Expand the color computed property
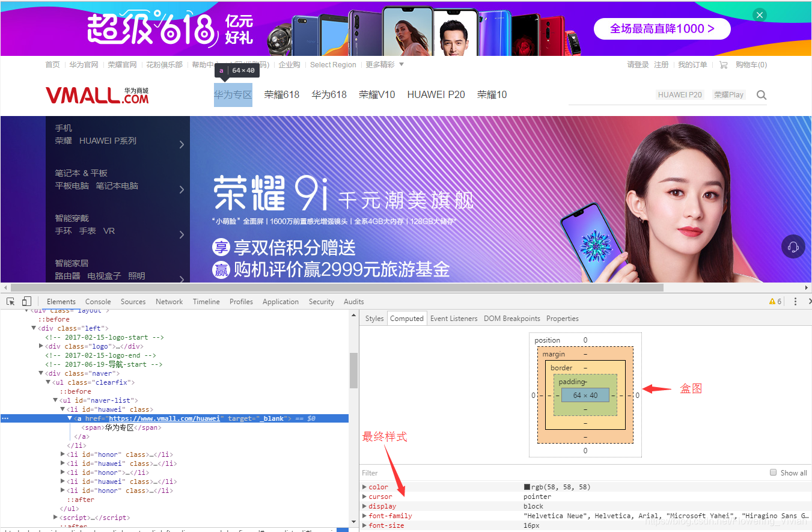 tap(364, 487)
